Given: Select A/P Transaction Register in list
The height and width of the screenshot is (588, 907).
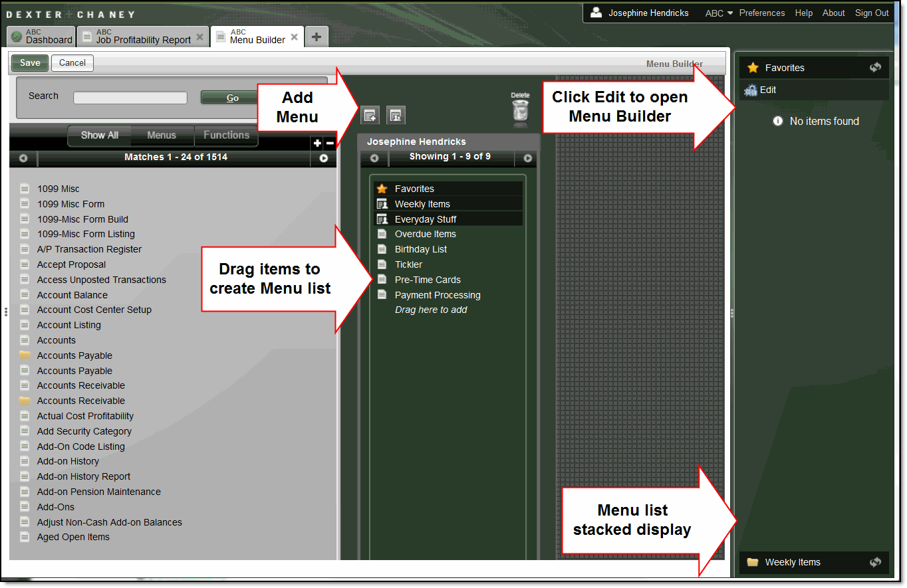Looking at the screenshot, I should [x=89, y=249].
